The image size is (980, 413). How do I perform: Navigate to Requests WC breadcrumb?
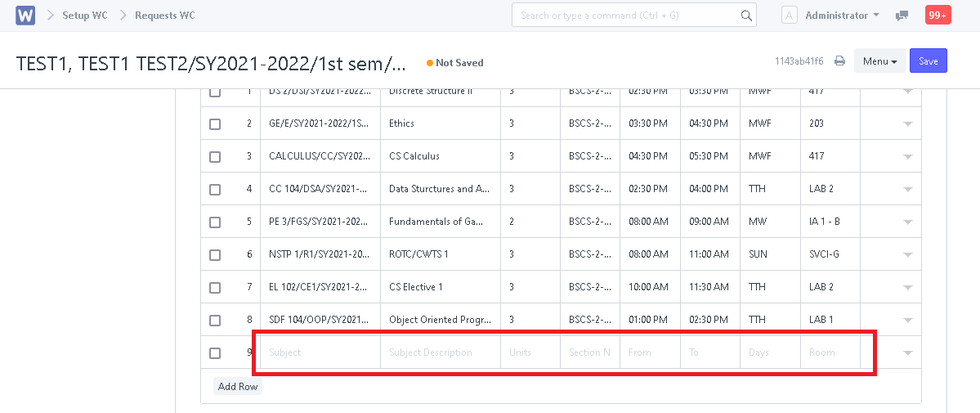point(164,16)
